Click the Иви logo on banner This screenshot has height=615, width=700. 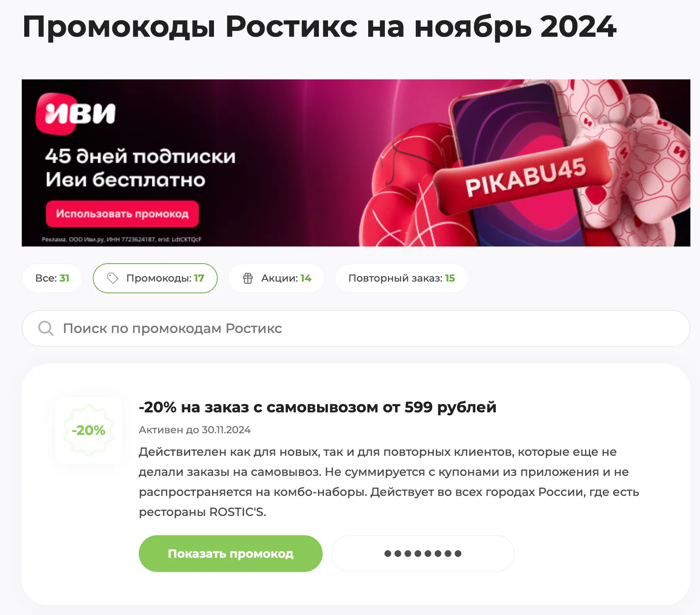pyautogui.click(x=76, y=113)
